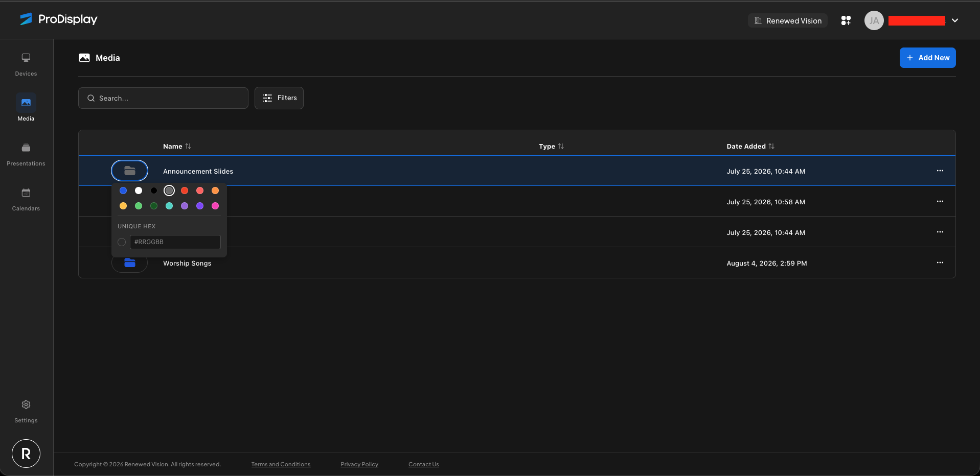Click the Announcement Slides folder color icon
980x476 pixels.
click(130, 171)
